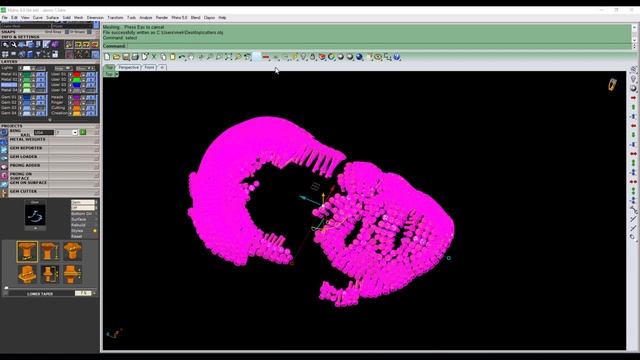This screenshot has width=640, height=360.
Task: Click the red User 01 layer color swatch
Action: [x=76, y=74]
